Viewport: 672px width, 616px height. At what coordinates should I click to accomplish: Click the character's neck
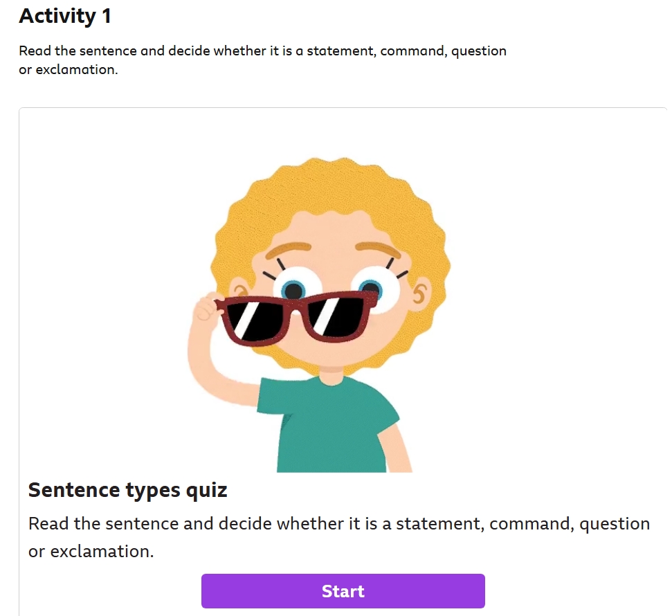331,374
